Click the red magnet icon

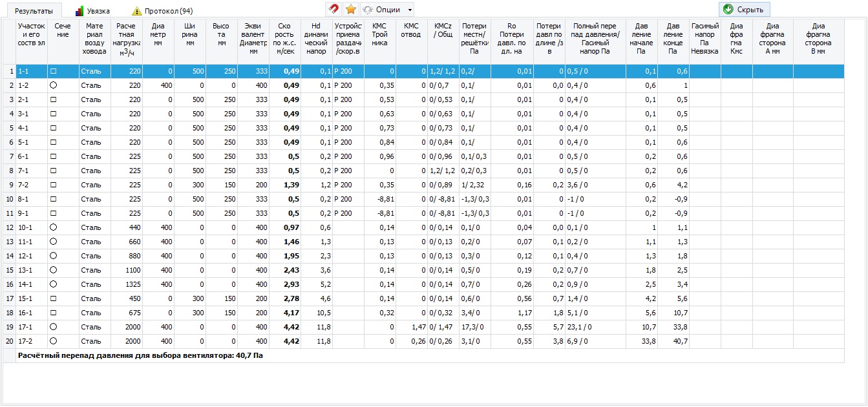click(x=333, y=10)
